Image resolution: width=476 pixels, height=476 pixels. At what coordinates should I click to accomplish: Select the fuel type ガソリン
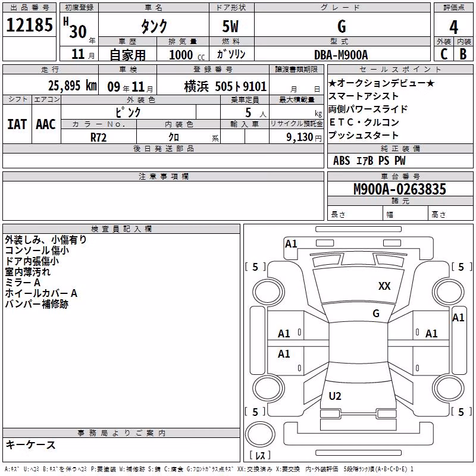231,54
